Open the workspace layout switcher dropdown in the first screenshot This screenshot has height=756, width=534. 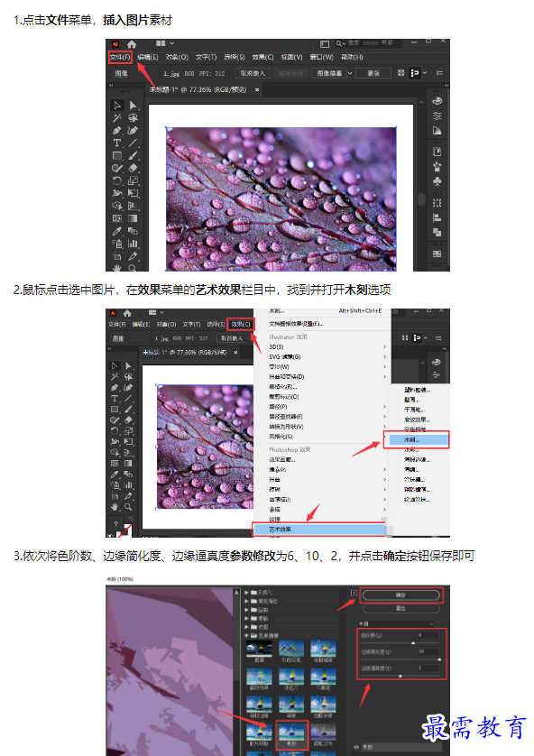[x=165, y=43]
